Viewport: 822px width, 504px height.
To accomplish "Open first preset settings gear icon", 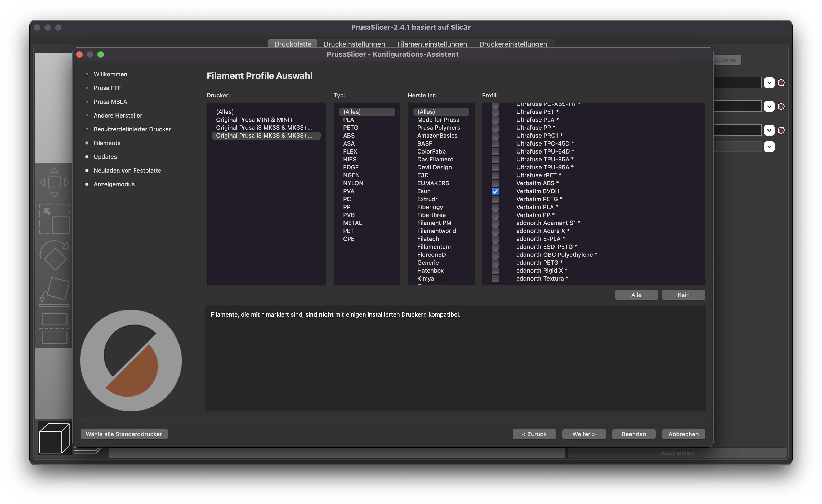I will click(x=781, y=82).
